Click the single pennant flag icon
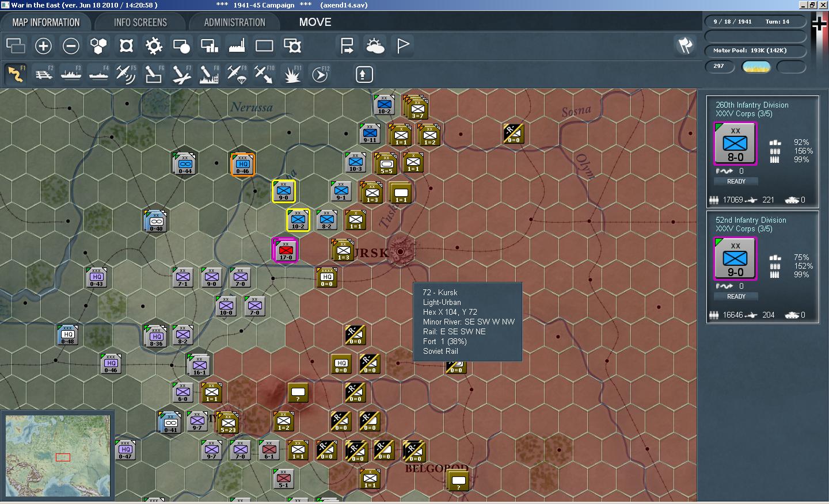 402,46
